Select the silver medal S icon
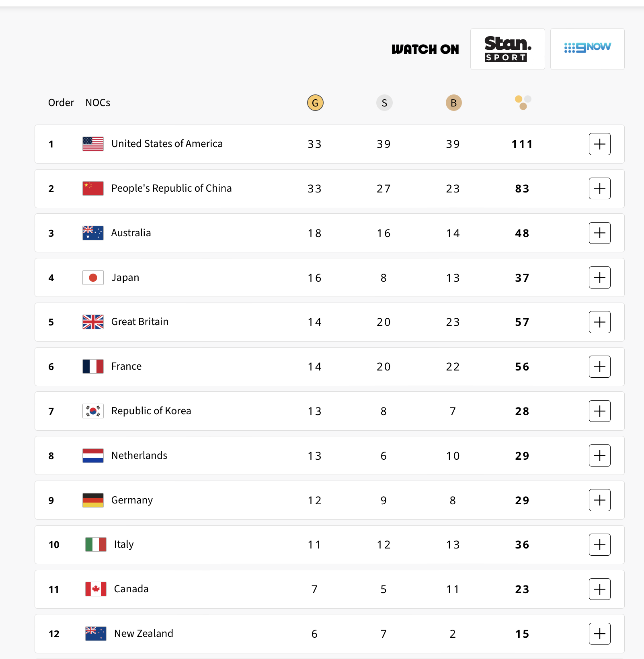This screenshot has width=644, height=659. pos(384,103)
